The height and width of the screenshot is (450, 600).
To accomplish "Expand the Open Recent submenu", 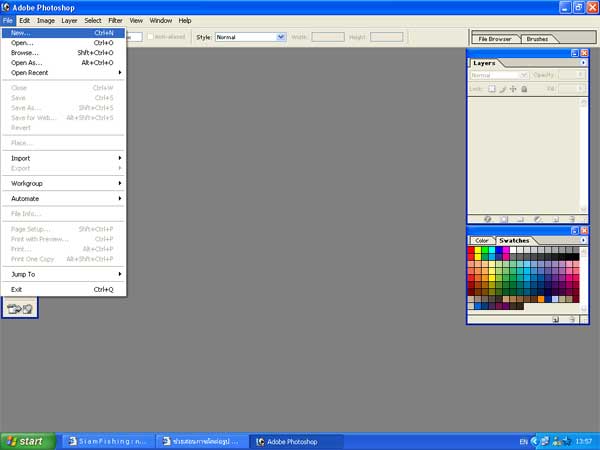I will click(63, 73).
